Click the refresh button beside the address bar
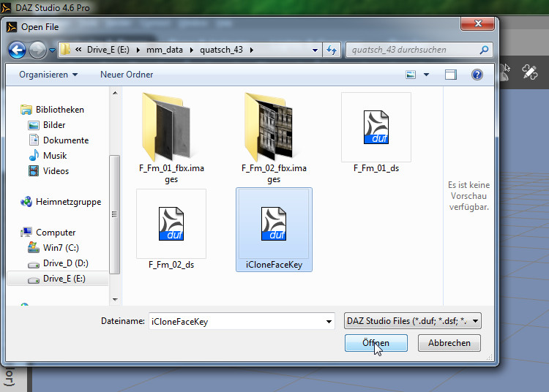 [332, 50]
